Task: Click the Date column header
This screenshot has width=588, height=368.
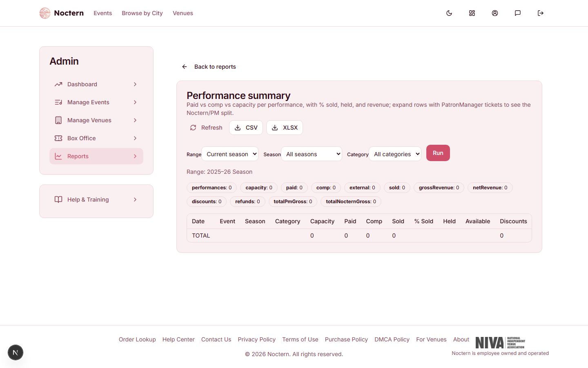Action: (x=198, y=221)
